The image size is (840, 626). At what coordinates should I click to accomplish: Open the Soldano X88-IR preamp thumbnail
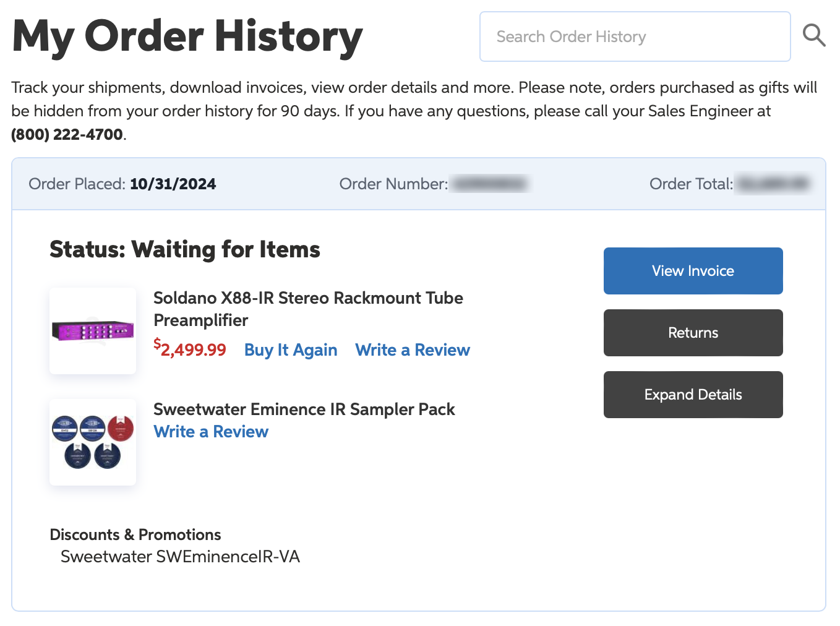point(93,331)
